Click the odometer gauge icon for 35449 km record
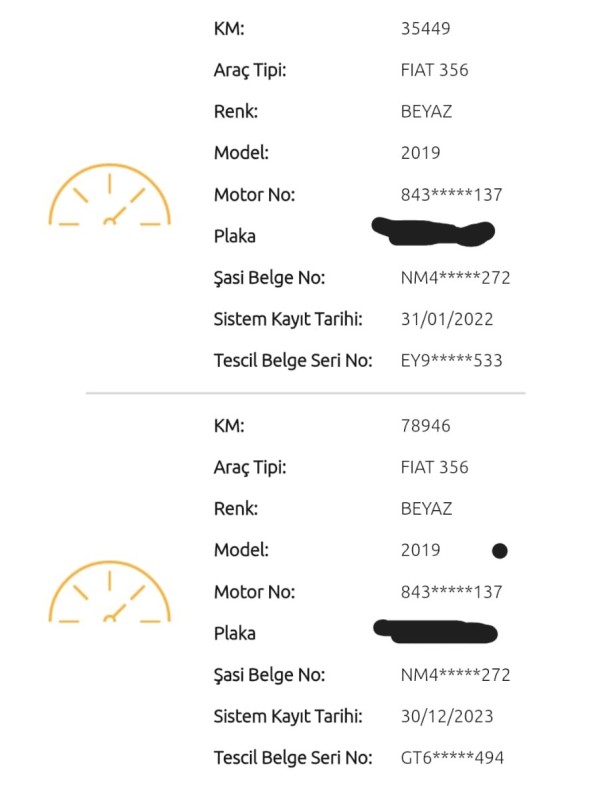The width and height of the screenshot is (612, 800). click(x=110, y=195)
